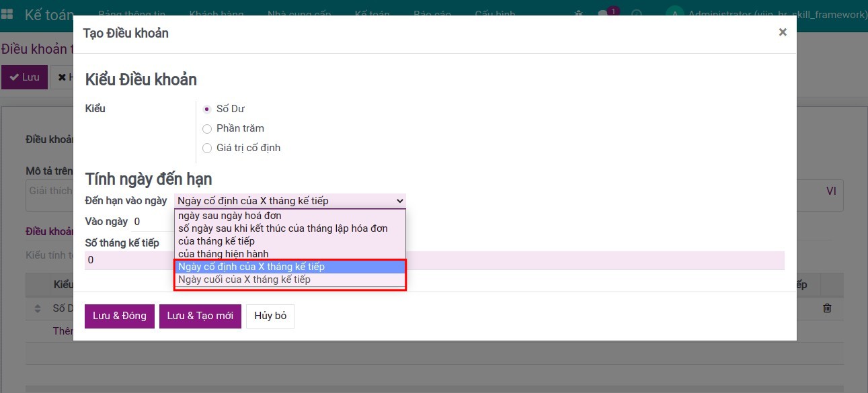Select 'của tháng hiện hành' option
This screenshot has height=393, width=868.
(223, 254)
